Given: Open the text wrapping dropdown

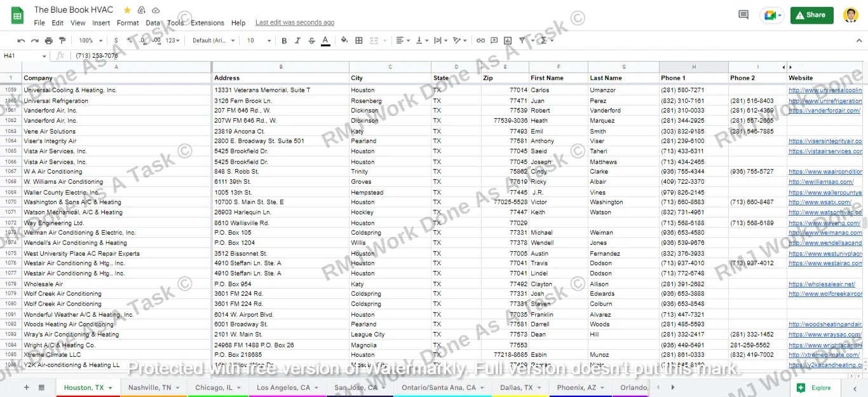Looking at the screenshot, I should pyautogui.click(x=441, y=41).
